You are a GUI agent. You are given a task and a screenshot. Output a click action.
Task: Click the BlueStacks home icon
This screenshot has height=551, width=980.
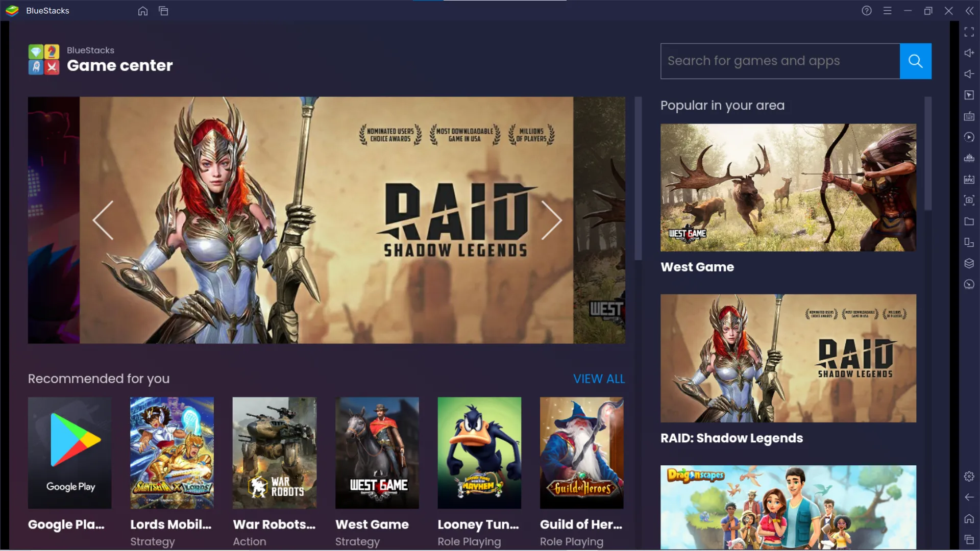click(143, 10)
